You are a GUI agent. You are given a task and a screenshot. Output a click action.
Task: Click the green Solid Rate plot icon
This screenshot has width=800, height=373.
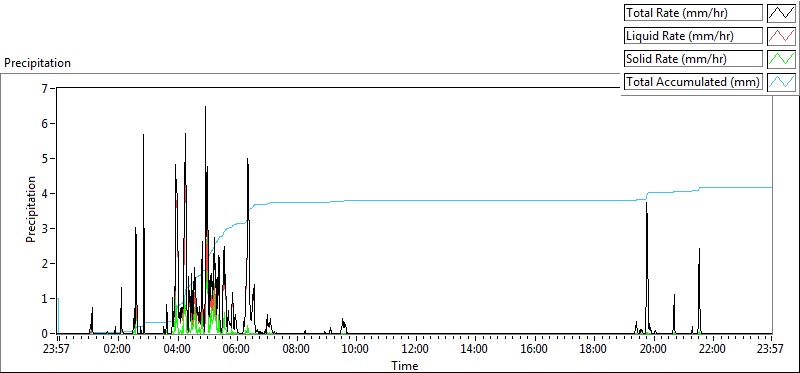[781, 59]
